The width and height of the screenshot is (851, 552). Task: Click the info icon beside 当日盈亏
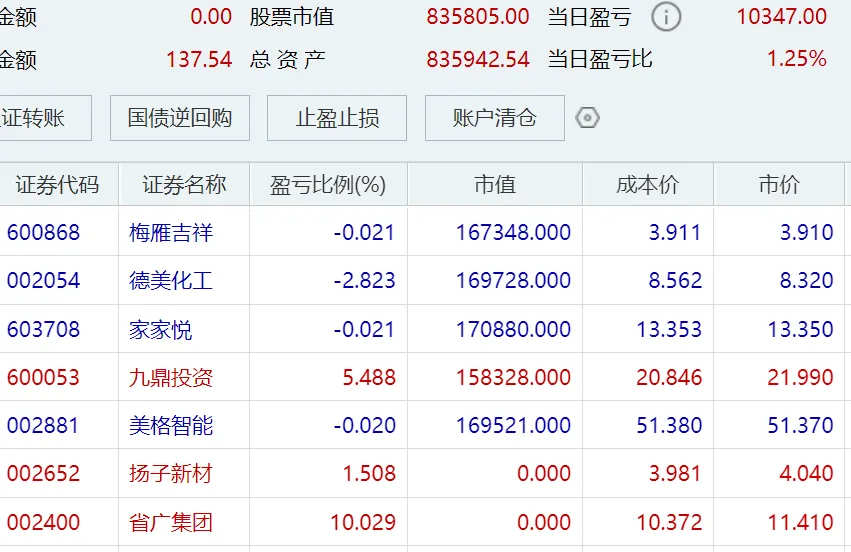coord(666,17)
